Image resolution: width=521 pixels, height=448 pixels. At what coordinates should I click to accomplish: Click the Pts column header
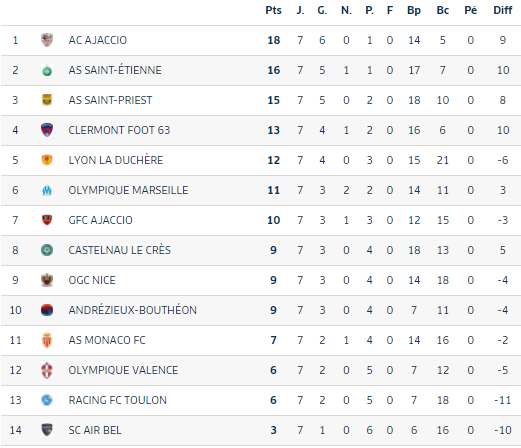coord(273,10)
